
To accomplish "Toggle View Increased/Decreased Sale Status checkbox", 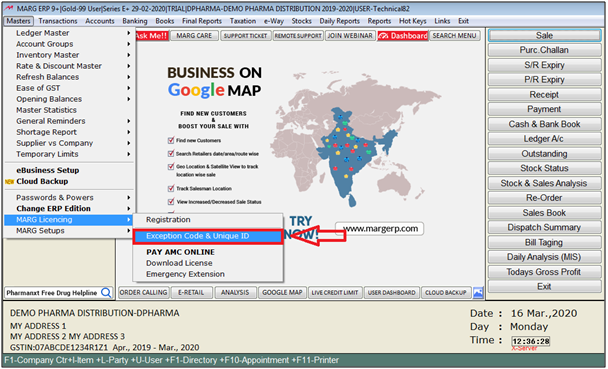I will 171,202.
